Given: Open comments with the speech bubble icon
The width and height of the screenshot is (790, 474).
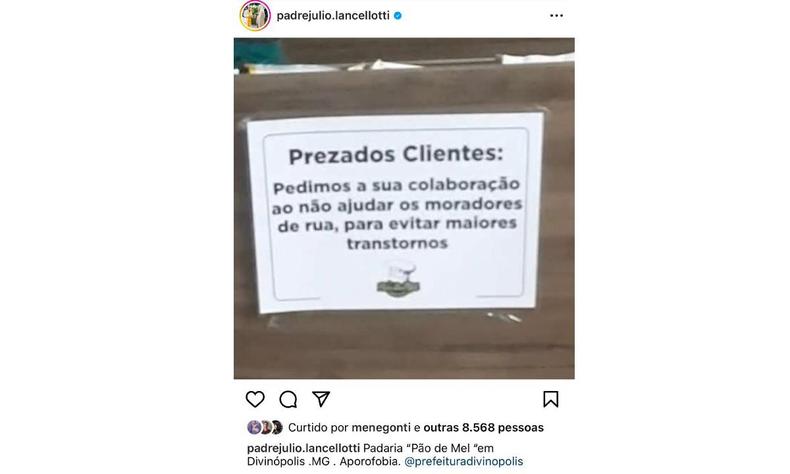Looking at the screenshot, I should pyautogui.click(x=288, y=399).
